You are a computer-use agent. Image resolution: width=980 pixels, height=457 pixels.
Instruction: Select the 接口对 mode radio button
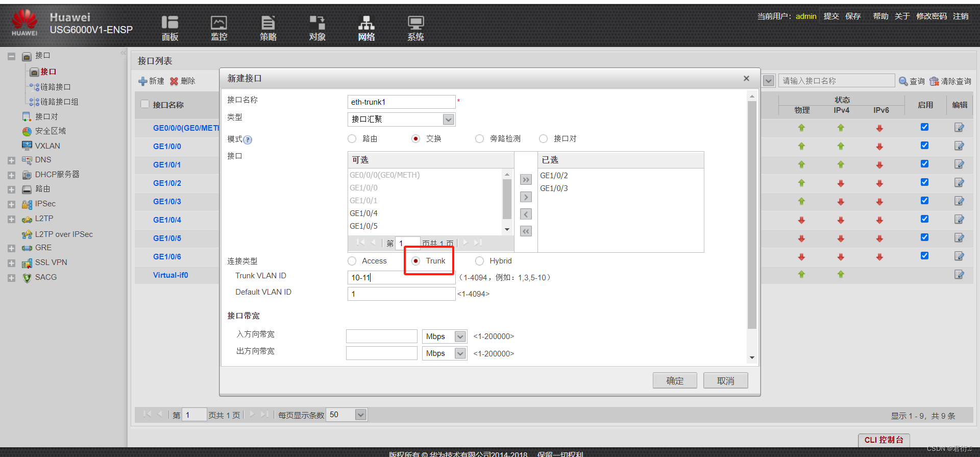(x=543, y=139)
